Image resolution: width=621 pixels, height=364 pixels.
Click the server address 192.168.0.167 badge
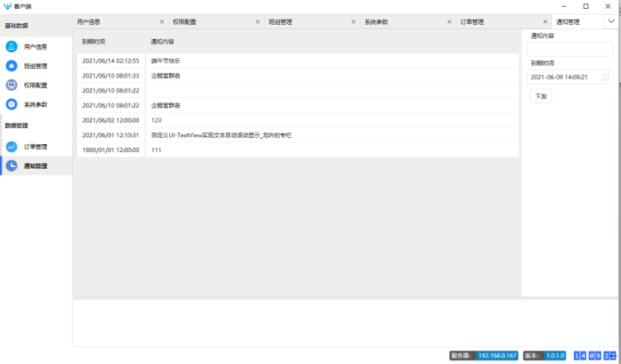pyautogui.click(x=497, y=355)
